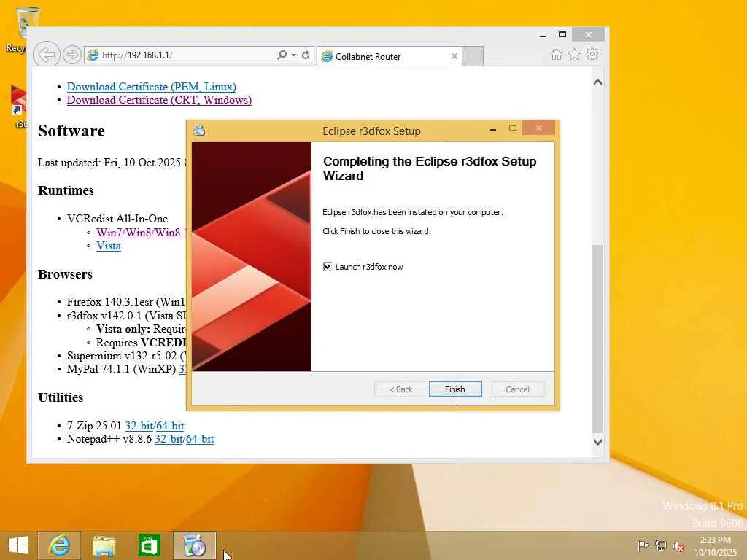Select the Collabnet Router tab

coord(390,56)
